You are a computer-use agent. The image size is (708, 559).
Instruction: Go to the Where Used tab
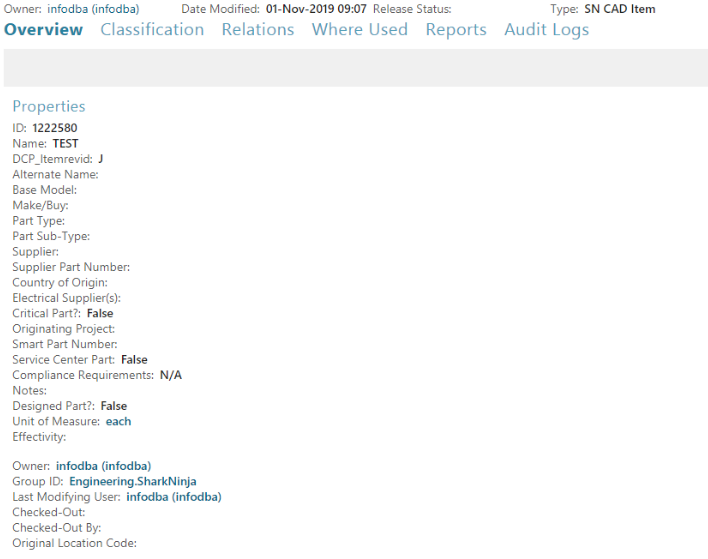(x=360, y=29)
